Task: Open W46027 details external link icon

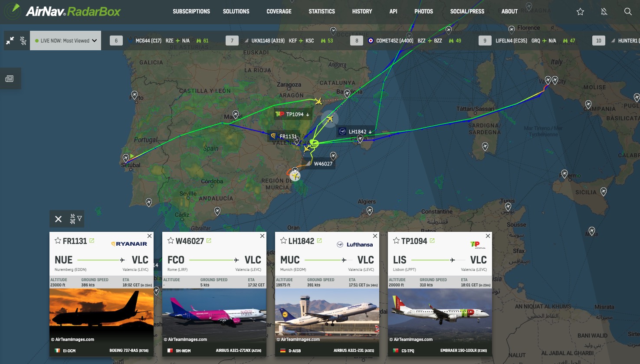Action: (209, 240)
